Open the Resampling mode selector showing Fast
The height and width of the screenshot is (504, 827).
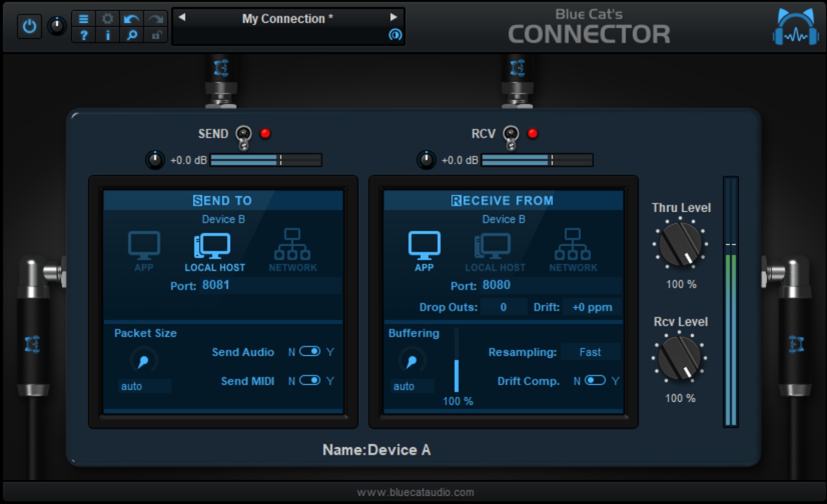tap(591, 352)
